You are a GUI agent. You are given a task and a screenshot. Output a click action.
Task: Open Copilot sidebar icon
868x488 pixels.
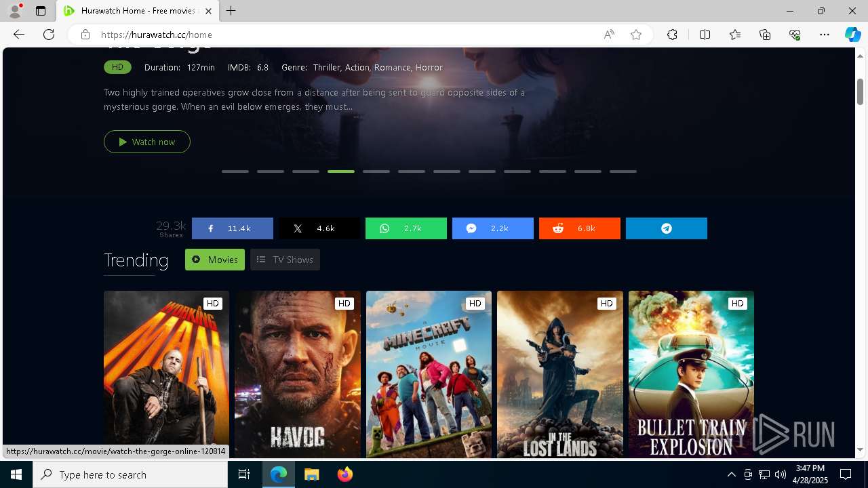(852, 35)
